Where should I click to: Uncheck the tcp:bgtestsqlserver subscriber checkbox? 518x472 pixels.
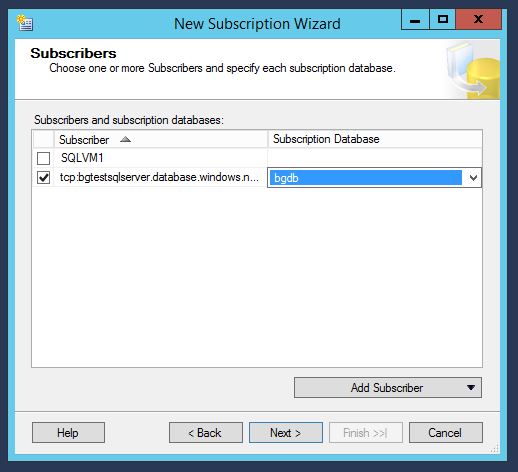point(43,177)
